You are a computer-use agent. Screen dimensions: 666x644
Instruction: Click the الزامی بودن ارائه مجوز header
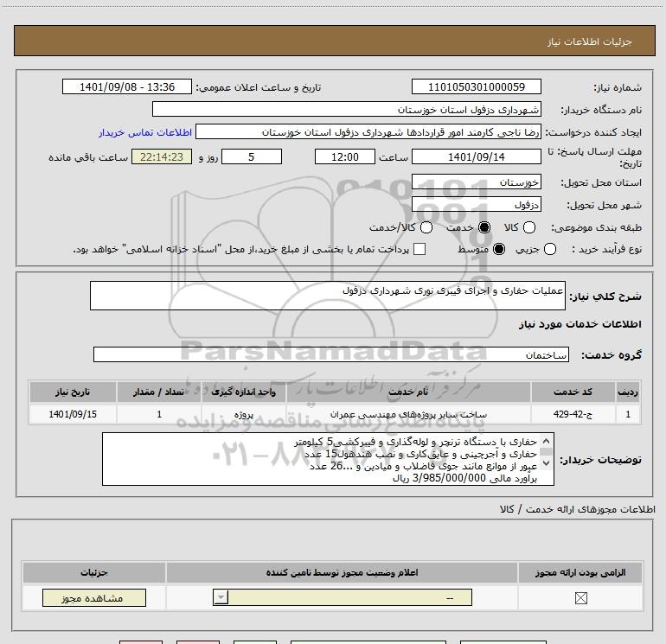(x=580, y=572)
